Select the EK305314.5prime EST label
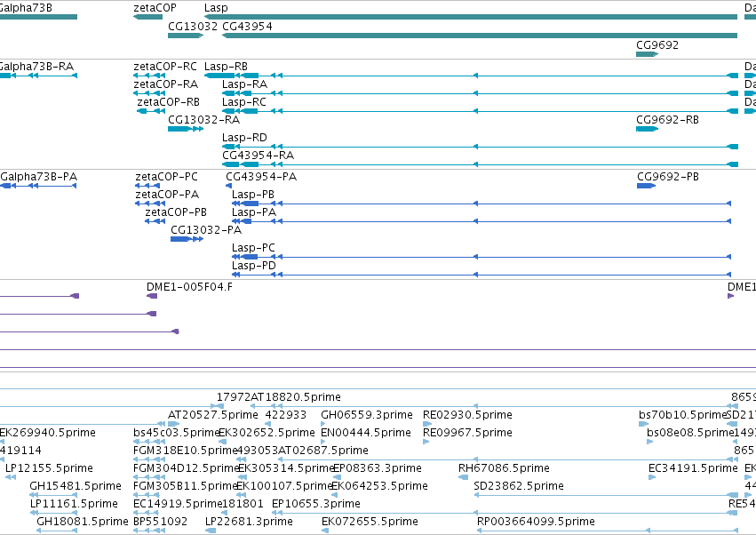The height and width of the screenshot is (535, 756). coord(286,468)
